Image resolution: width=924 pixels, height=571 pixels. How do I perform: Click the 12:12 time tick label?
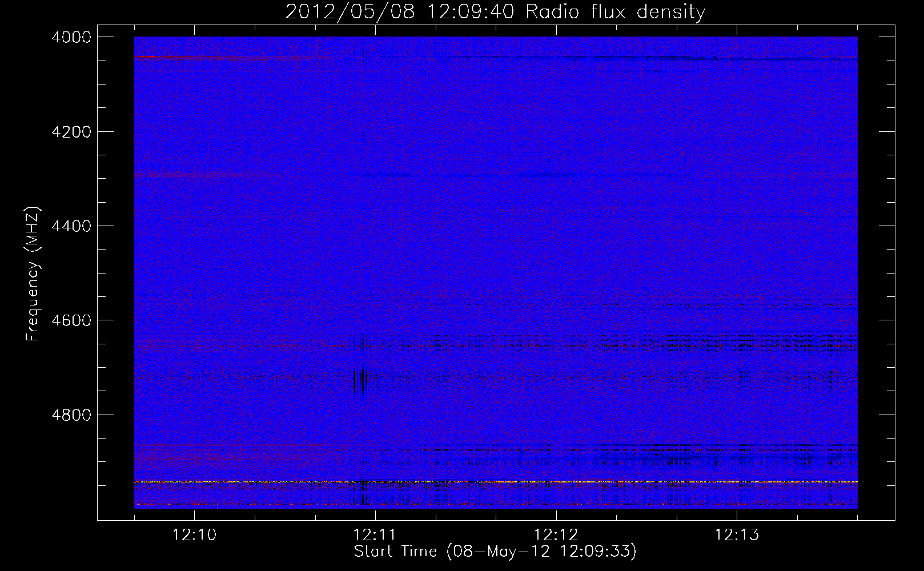point(556,535)
